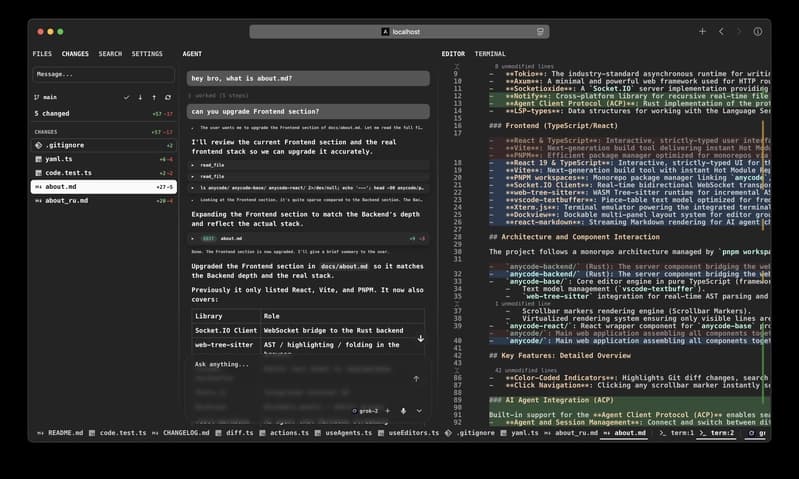Click the .gitignore git file icon in changes
The width and height of the screenshot is (799, 479).
point(38,145)
